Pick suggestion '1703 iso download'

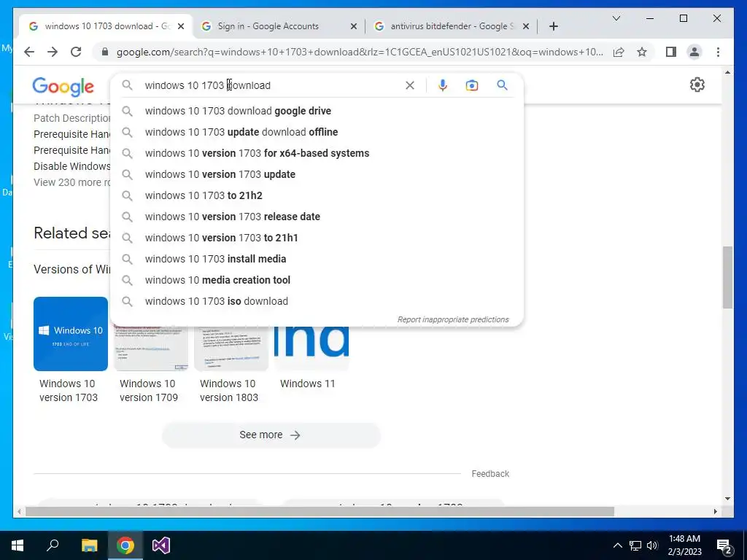(317, 301)
